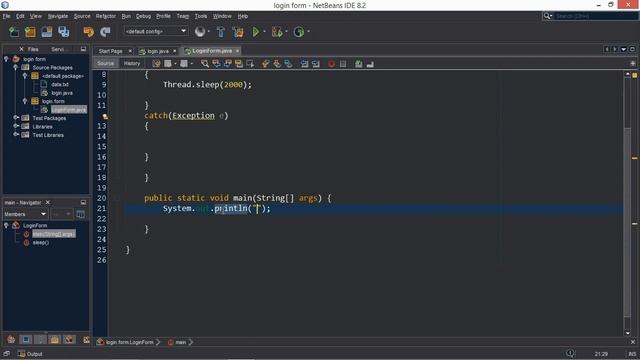Open the Run Project dropdown arrow
Screen dimensions: 640x360
pos(264,32)
